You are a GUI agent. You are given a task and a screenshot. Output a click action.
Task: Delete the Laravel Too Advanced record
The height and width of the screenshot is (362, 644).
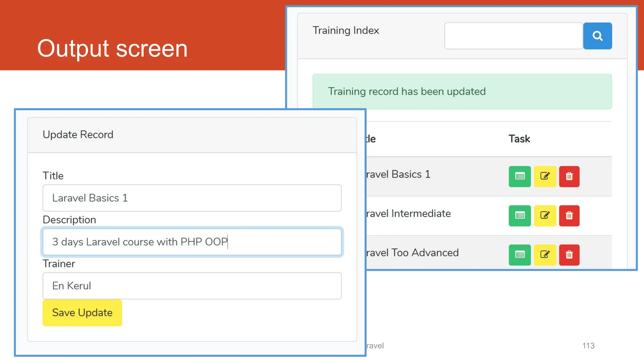pos(569,255)
